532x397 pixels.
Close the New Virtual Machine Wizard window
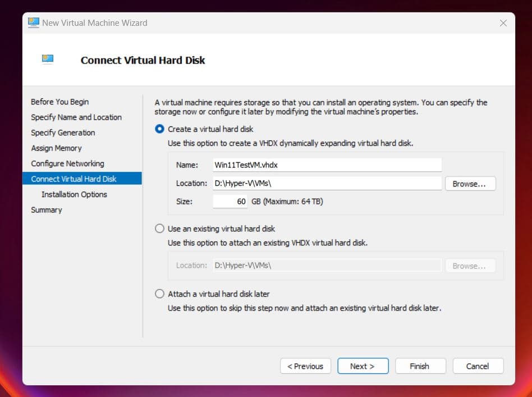click(x=503, y=23)
